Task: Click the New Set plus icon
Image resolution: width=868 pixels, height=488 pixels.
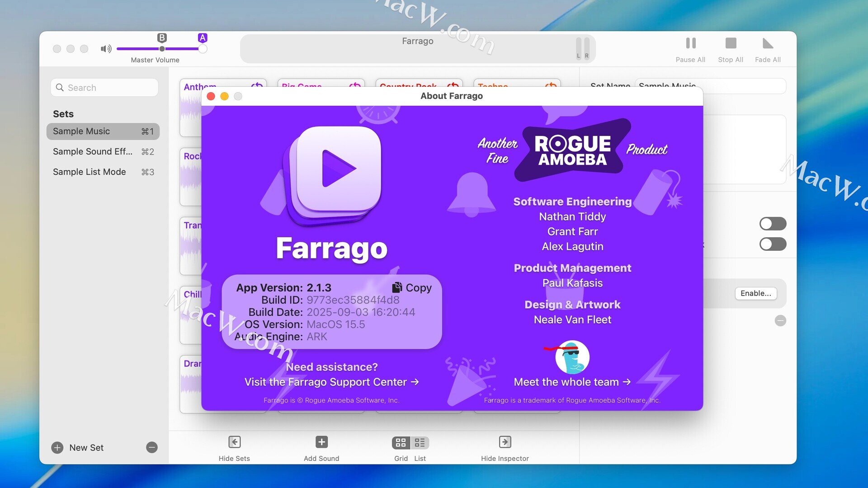Action: pyautogui.click(x=57, y=447)
